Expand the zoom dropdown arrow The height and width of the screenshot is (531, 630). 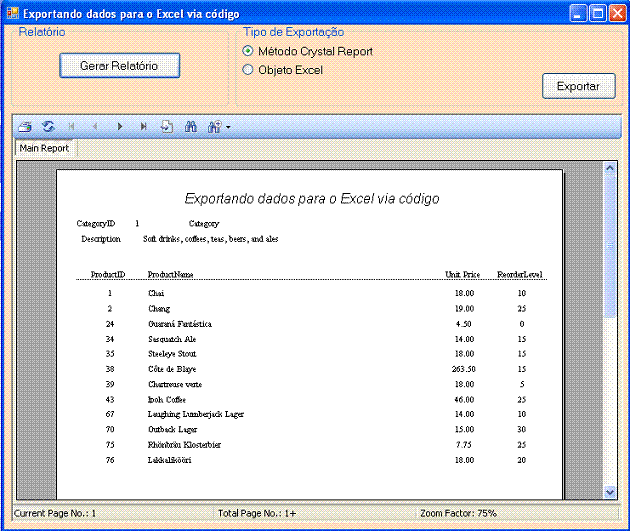click(x=228, y=127)
